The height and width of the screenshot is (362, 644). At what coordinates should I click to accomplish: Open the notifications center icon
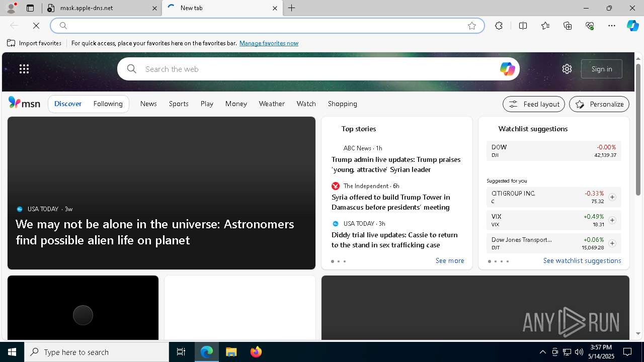(x=627, y=352)
